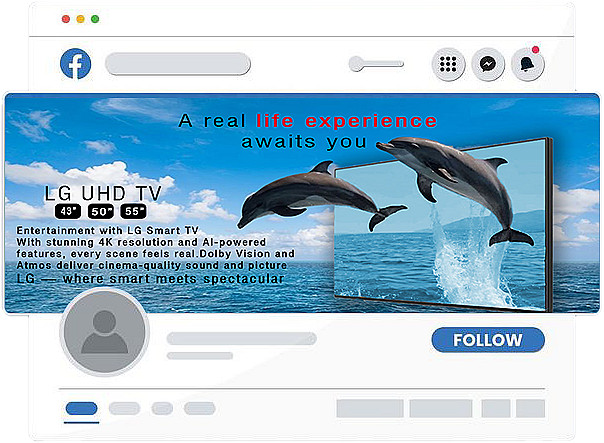Select the active blue profile tab
Viewport: 604px width, 443px height.
[x=81, y=408]
